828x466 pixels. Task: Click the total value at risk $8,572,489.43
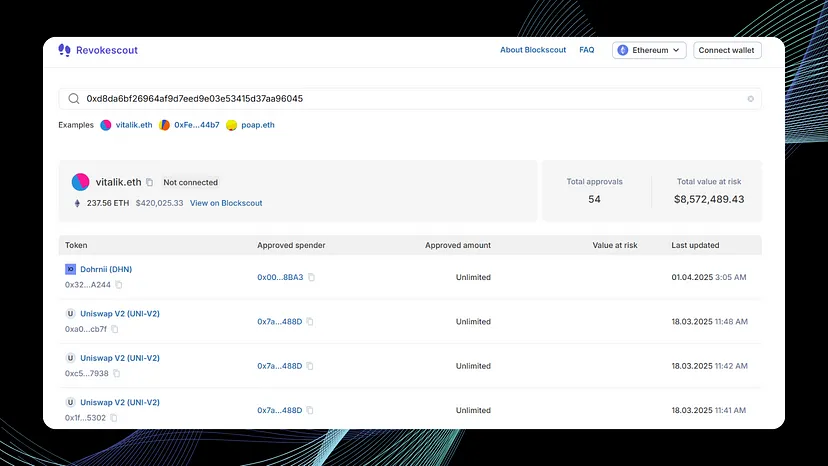pos(709,199)
